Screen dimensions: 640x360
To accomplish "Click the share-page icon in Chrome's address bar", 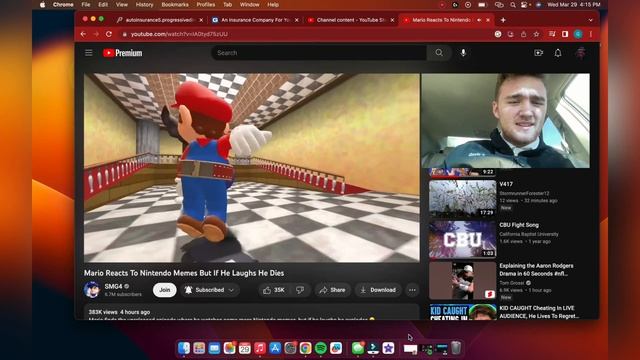I will [523, 34].
